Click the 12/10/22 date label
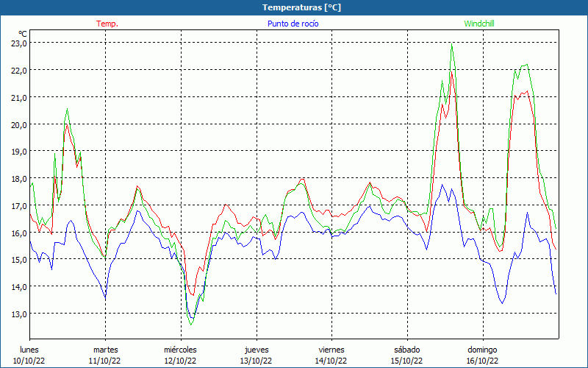The height and width of the screenshot is (368, 588). (180, 361)
